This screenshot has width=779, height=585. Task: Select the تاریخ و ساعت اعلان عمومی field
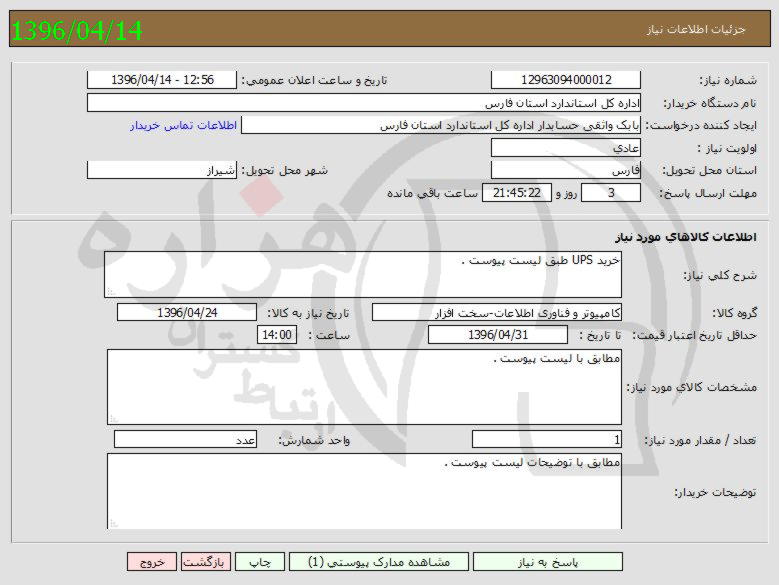(162, 80)
